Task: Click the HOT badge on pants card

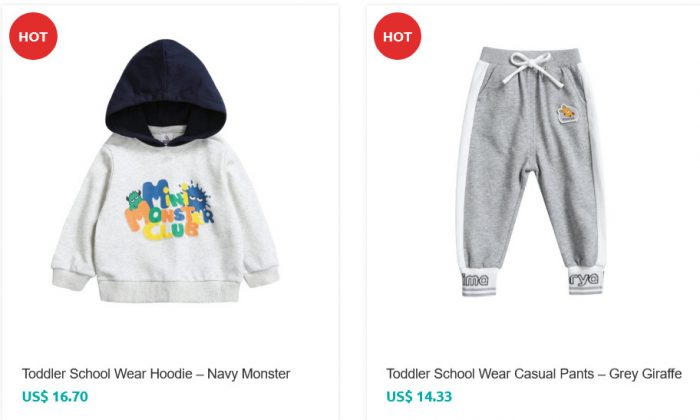Action: pyautogui.click(x=397, y=36)
